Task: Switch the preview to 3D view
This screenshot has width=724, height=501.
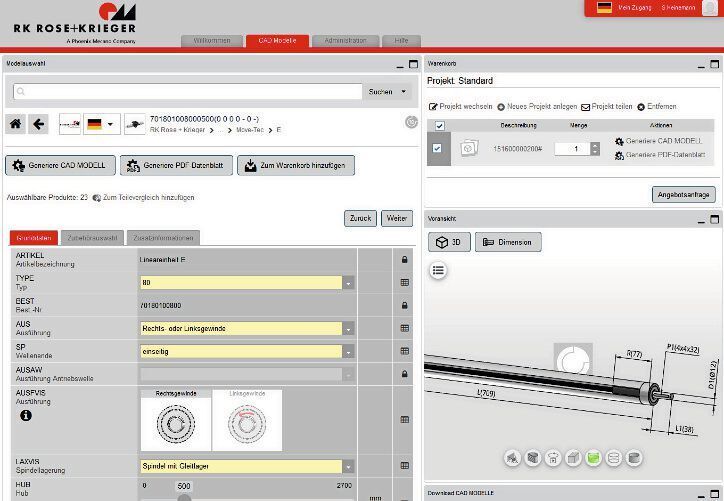Action: click(x=449, y=242)
